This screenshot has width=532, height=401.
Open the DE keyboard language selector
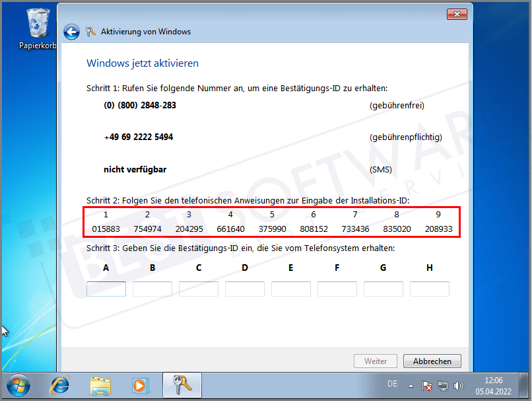tap(392, 383)
